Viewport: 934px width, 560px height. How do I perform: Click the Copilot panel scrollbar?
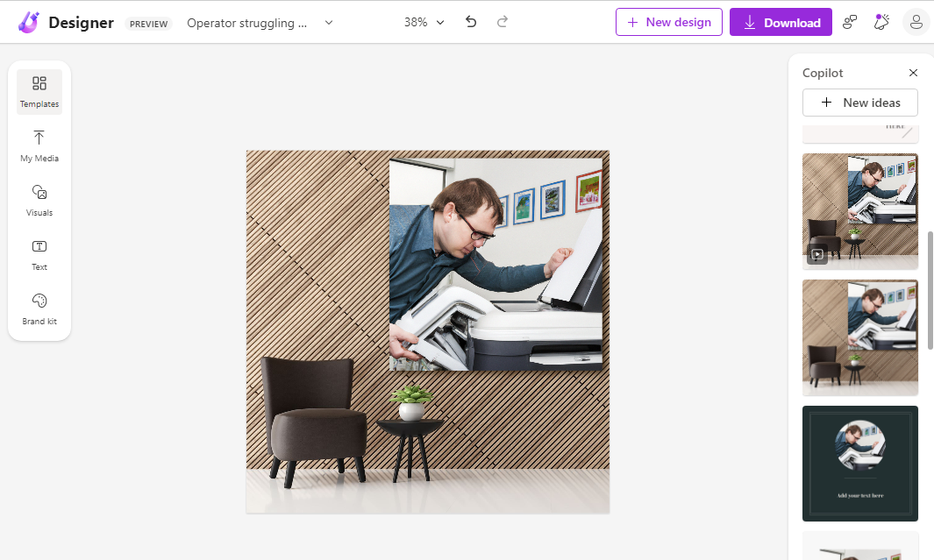pos(930,290)
